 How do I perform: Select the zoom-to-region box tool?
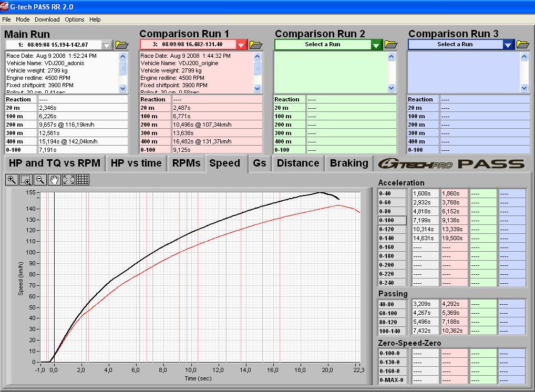(x=26, y=180)
